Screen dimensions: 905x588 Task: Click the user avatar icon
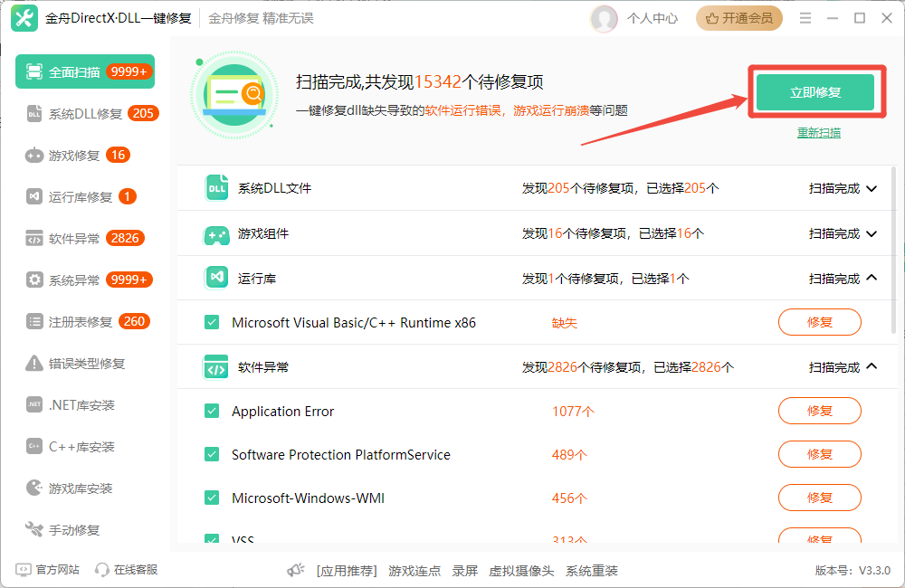click(604, 18)
